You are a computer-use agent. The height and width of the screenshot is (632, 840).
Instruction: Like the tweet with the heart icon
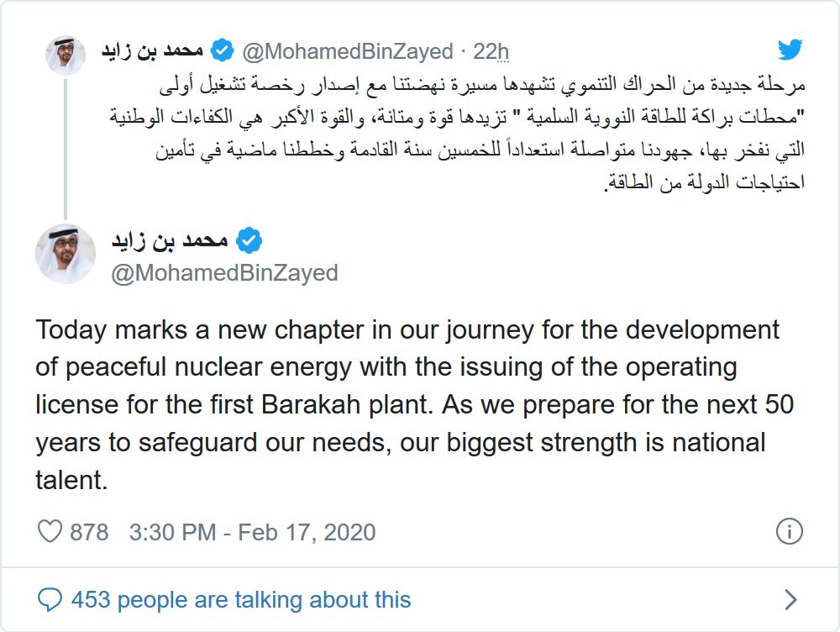pos(50,532)
